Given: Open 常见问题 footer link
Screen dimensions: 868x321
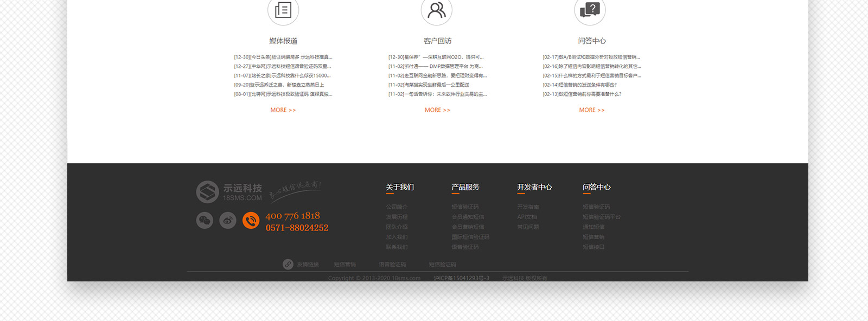Looking at the screenshot, I should tap(528, 227).
